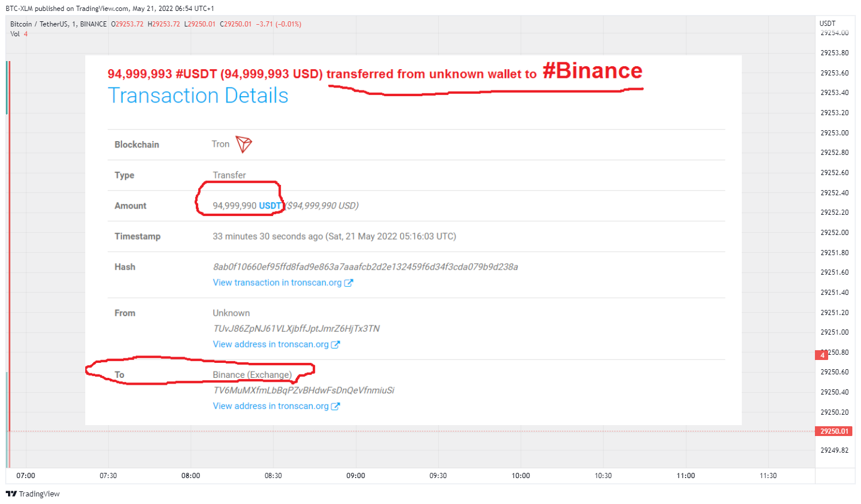Click the O29253.72 open value in header
This screenshot has width=861, height=504.
[x=127, y=24]
